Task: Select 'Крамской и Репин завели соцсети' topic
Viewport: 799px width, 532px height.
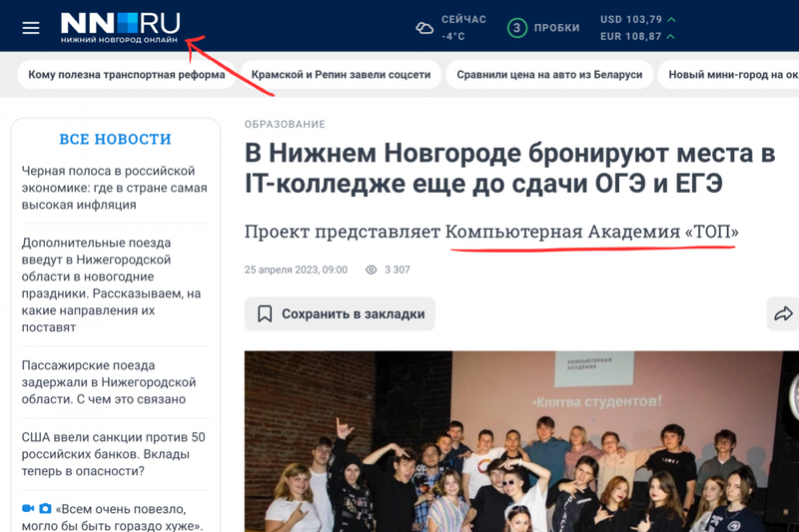Action: [341, 75]
